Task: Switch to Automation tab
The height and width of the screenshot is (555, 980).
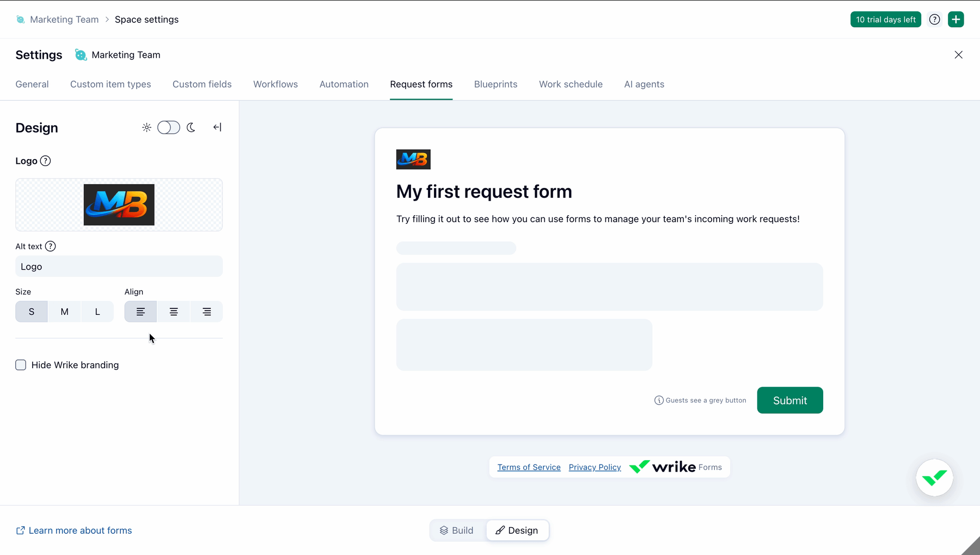Action: click(344, 84)
